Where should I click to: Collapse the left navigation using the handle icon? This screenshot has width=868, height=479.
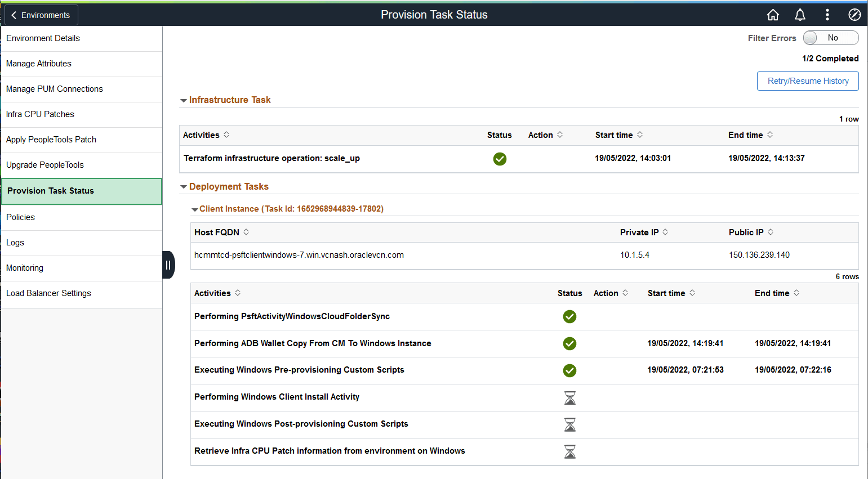pos(168,265)
